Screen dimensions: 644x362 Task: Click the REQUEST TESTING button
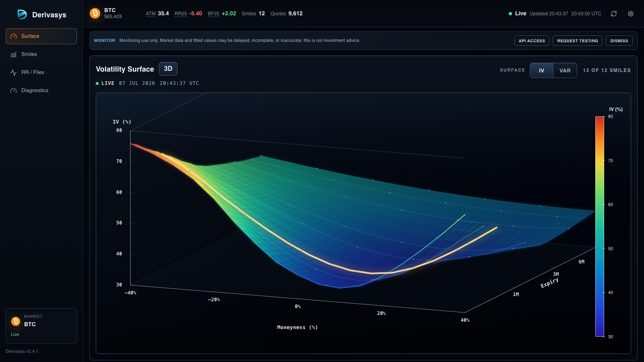[578, 41]
